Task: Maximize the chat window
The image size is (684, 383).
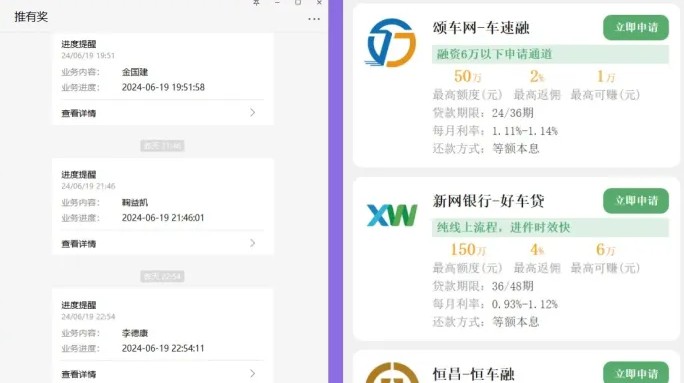Action: (x=298, y=3)
